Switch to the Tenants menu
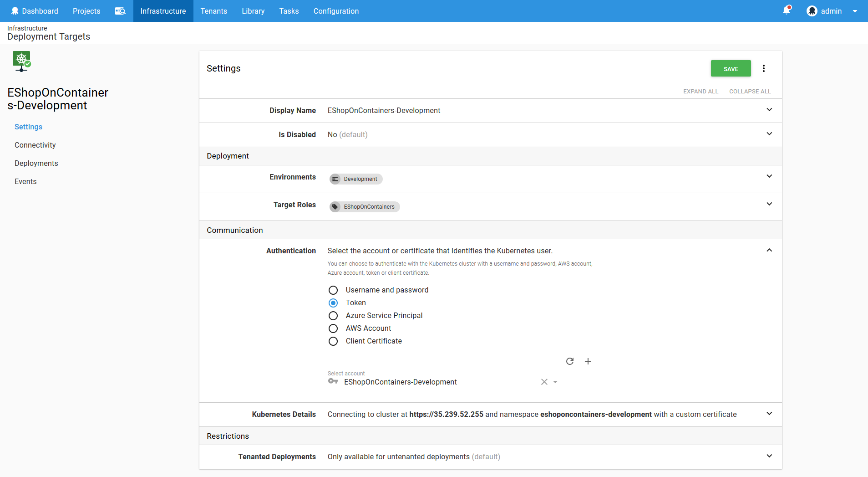The height and width of the screenshot is (477, 868). 214,10
